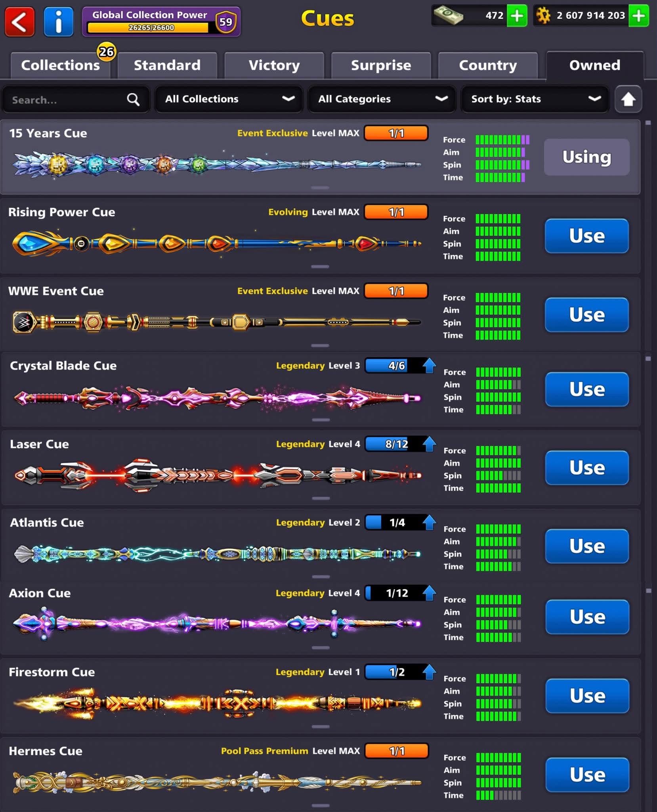Viewport: 657px width, 812px height.
Task: Use the Hermes Cue
Action: point(587,775)
